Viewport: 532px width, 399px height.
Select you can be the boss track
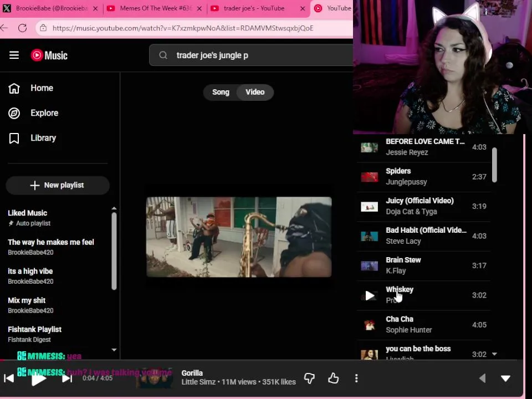(424, 351)
